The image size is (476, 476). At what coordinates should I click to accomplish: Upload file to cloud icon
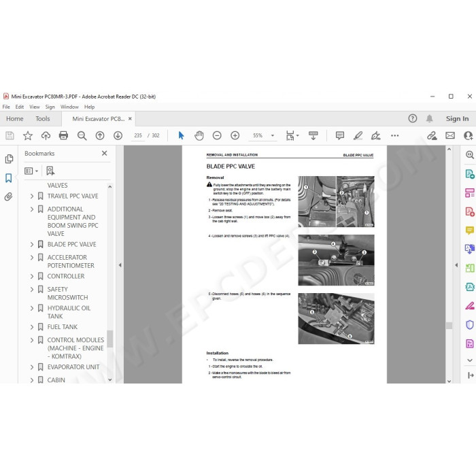tap(46, 135)
